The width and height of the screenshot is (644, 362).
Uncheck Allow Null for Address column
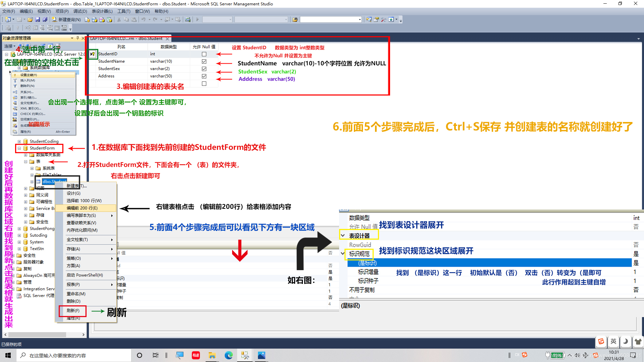coord(204,76)
